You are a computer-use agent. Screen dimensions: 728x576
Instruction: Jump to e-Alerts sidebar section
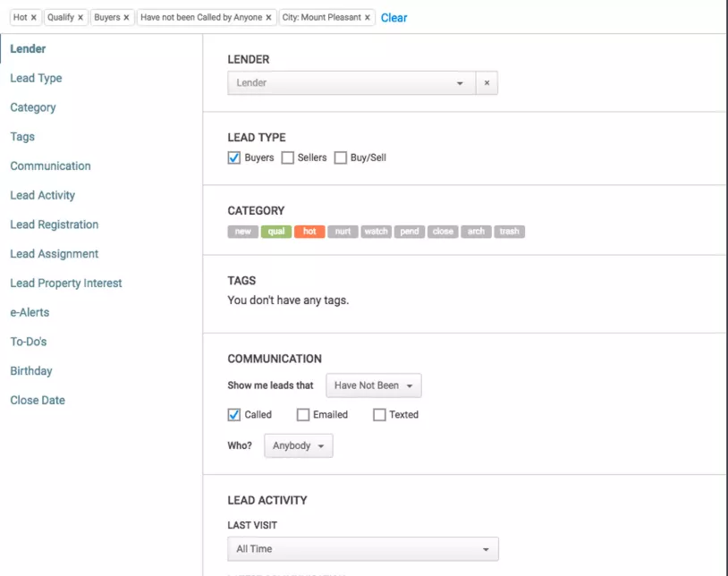pyautogui.click(x=30, y=312)
